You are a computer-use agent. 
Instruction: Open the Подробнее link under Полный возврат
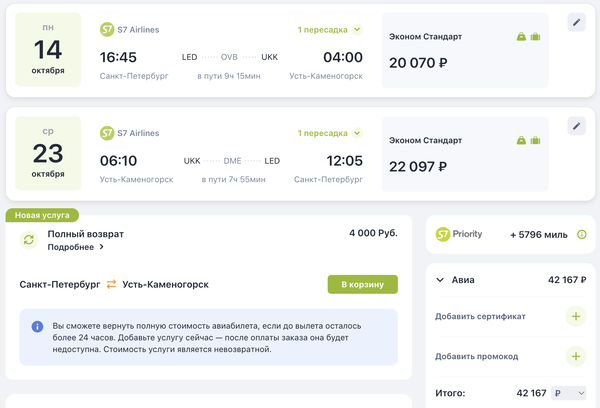click(x=75, y=247)
